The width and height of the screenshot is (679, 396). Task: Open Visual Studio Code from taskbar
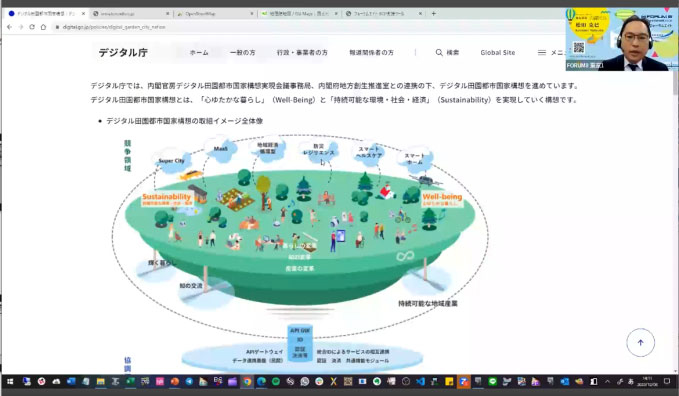[420, 382]
